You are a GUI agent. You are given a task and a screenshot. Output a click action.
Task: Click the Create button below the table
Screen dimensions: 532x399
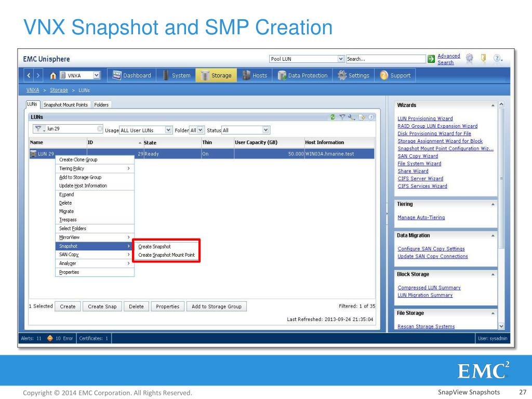[68, 307]
